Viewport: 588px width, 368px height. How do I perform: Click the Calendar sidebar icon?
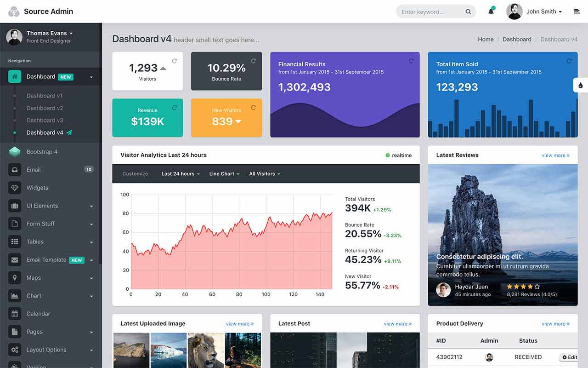15,314
